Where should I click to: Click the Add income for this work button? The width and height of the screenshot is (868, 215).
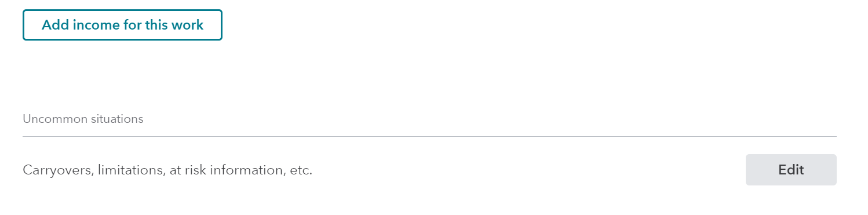pyautogui.click(x=122, y=25)
